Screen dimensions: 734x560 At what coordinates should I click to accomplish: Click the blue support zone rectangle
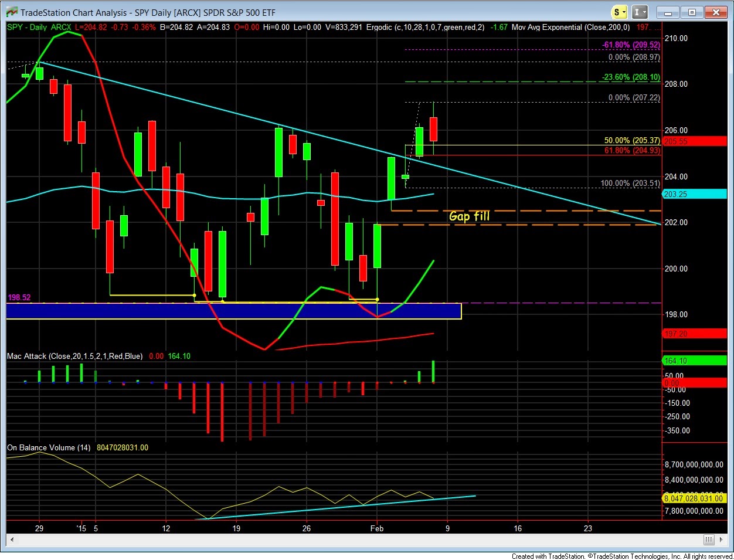(234, 311)
